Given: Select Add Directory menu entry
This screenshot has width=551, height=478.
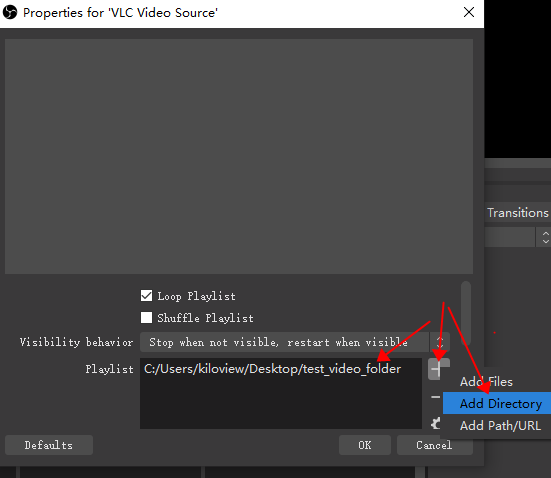Looking at the screenshot, I should 497,403.
